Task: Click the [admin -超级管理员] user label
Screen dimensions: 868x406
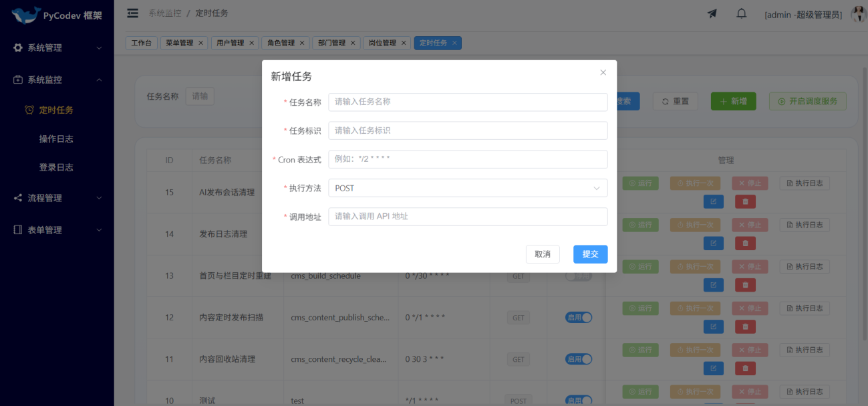Action: [803, 15]
